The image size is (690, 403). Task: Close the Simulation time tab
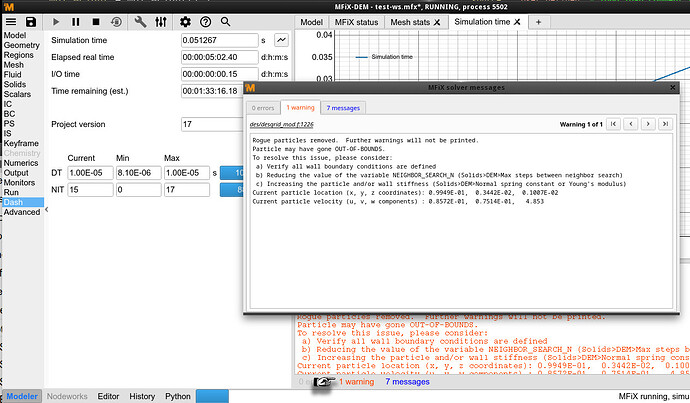click(517, 22)
